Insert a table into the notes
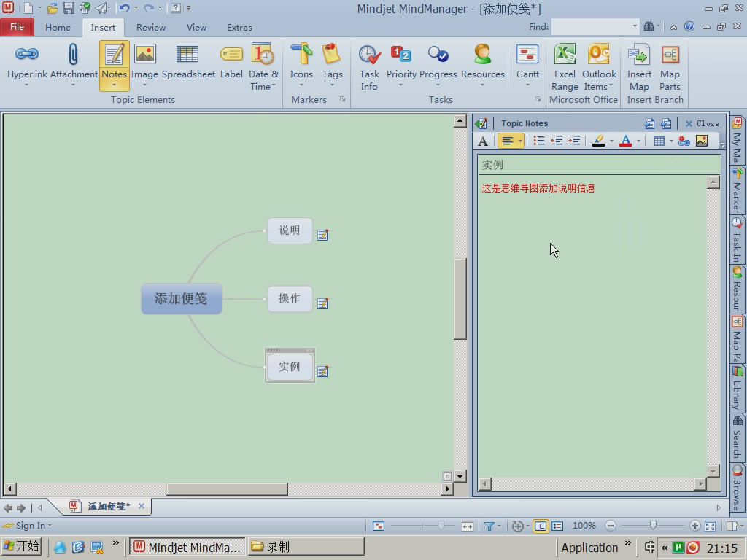Screen dimensions: 747x560 pos(659,141)
